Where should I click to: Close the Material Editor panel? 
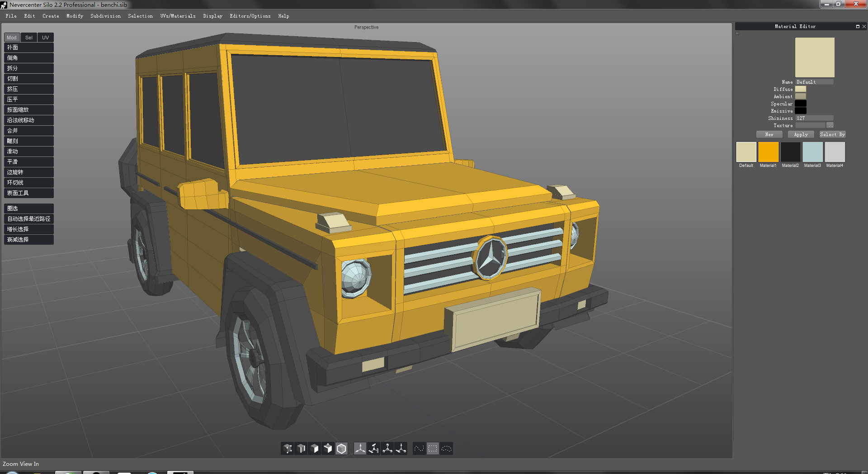coord(864,27)
